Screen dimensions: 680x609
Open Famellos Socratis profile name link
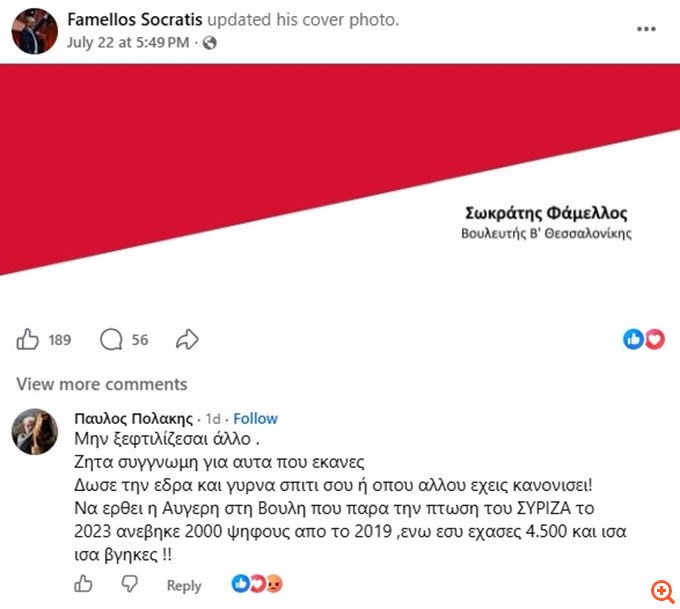click(x=135, y=20)
